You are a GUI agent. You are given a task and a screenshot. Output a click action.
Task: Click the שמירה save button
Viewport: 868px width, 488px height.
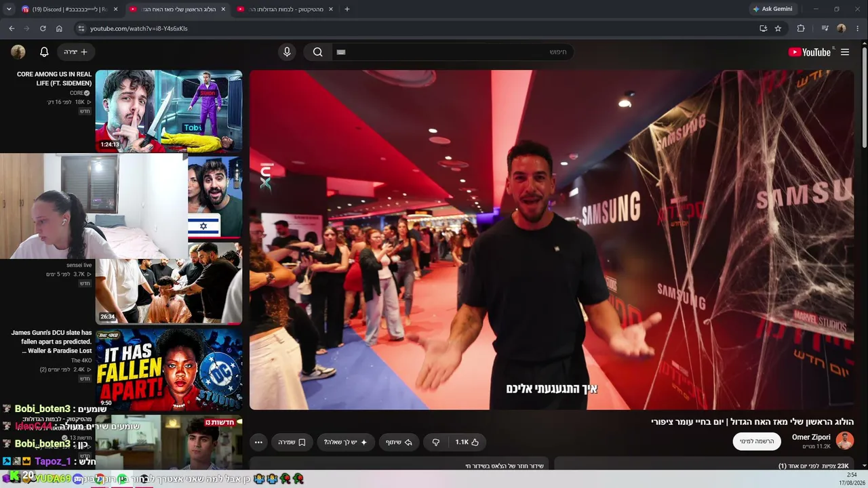(x=292, y=442)
